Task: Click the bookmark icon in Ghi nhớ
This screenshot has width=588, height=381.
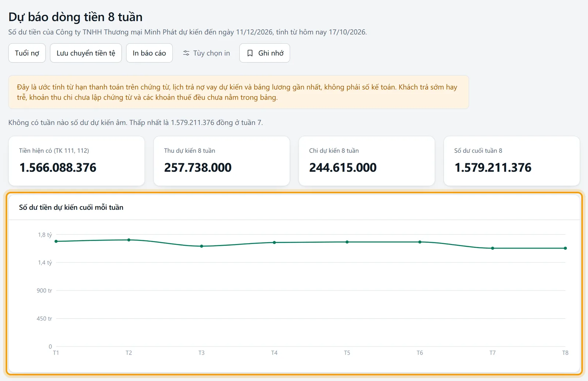Action: (x=250, y=53)
